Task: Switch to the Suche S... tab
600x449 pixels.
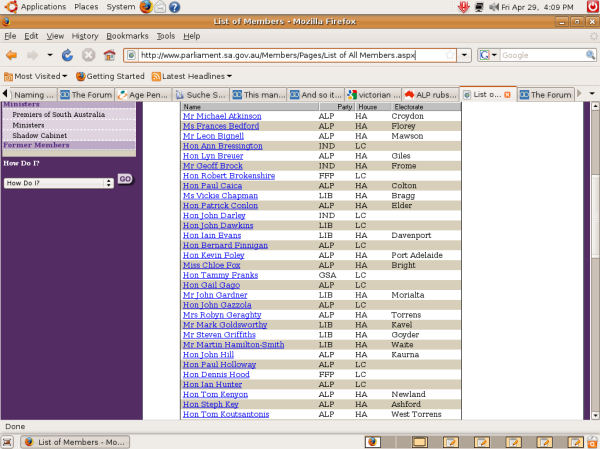Action: (x=201, y=95)
